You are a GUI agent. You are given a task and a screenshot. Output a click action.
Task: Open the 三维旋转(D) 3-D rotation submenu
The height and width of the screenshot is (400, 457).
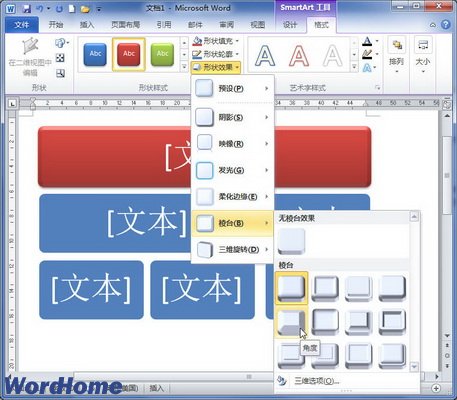click(232, 249)
